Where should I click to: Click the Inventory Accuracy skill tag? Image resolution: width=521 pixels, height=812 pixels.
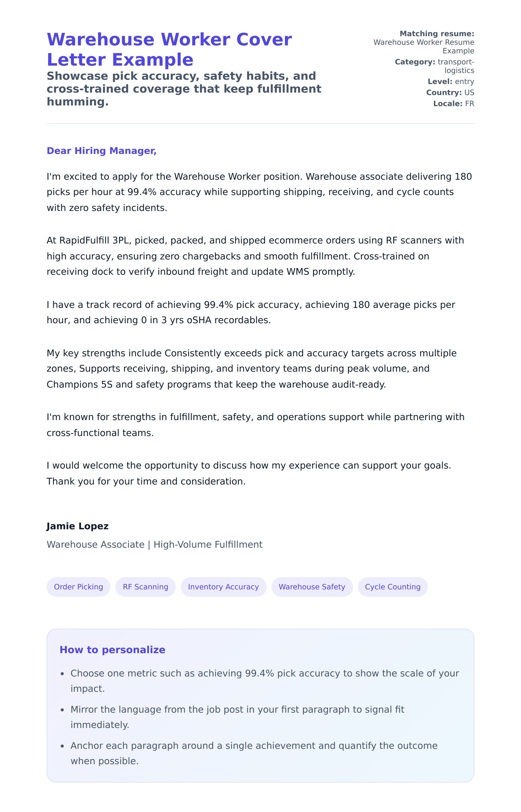click(223, 587)
